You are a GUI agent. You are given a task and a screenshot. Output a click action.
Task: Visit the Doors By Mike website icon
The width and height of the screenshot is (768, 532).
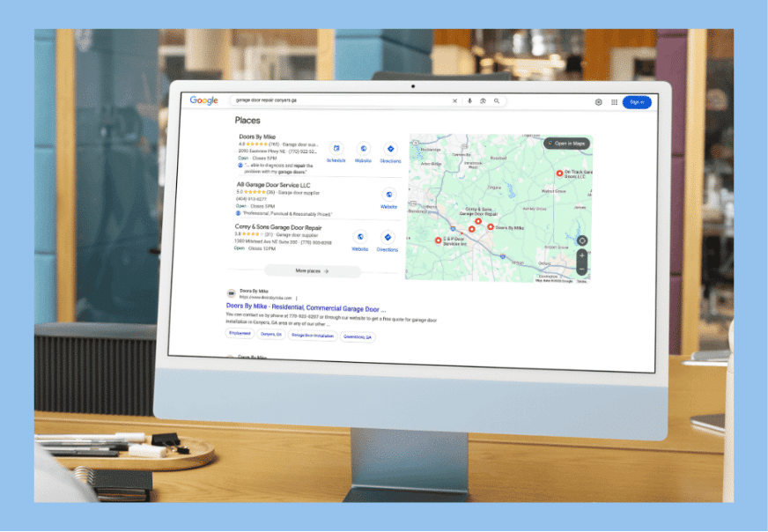(x=363, y=150)
